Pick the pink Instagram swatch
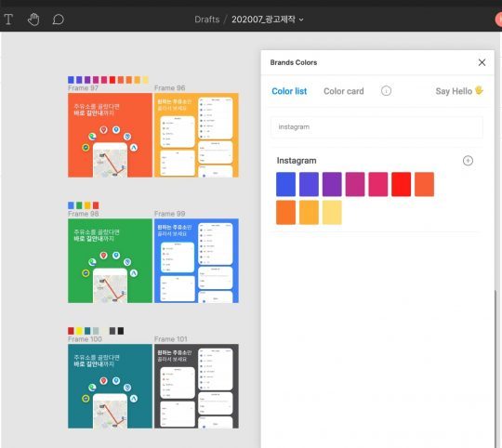This screenshot has height=448, width=502. [x=377, y=184]
